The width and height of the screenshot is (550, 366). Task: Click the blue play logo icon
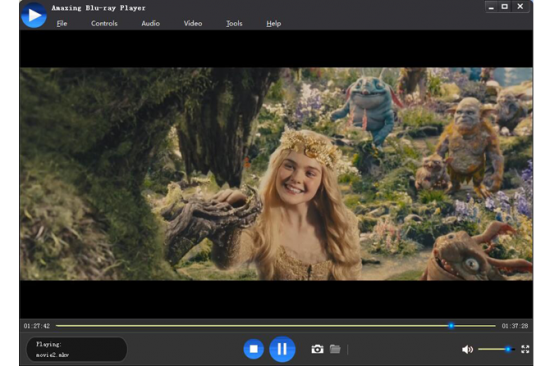[34, 15]
